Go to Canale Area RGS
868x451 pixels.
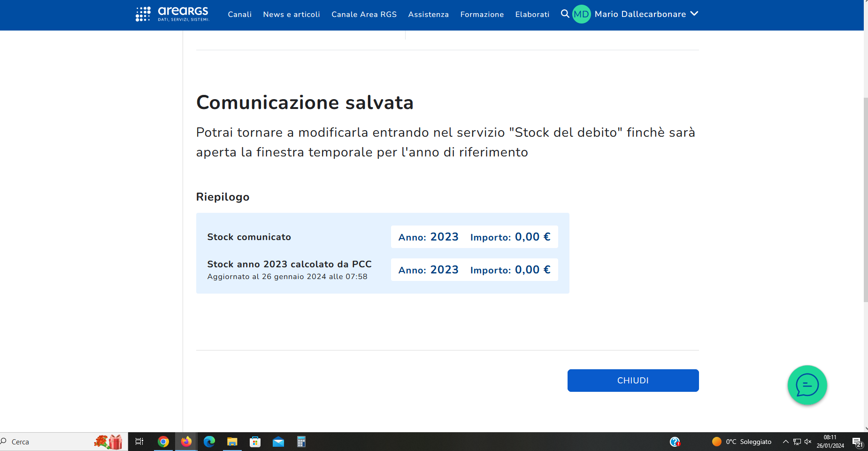pos(364,15)
